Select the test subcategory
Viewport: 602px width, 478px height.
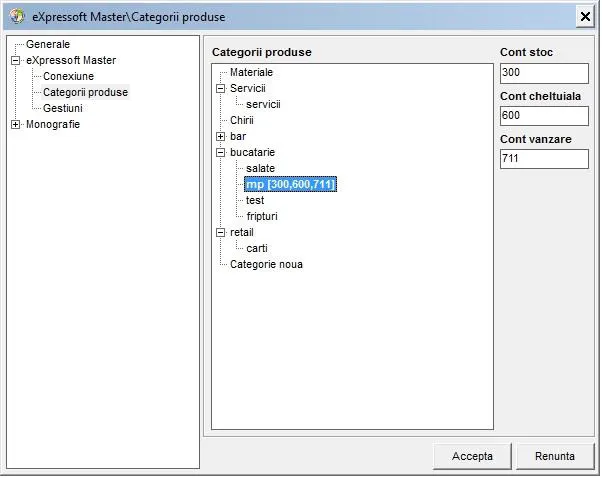pyautogui.click(x=255, y=200)
